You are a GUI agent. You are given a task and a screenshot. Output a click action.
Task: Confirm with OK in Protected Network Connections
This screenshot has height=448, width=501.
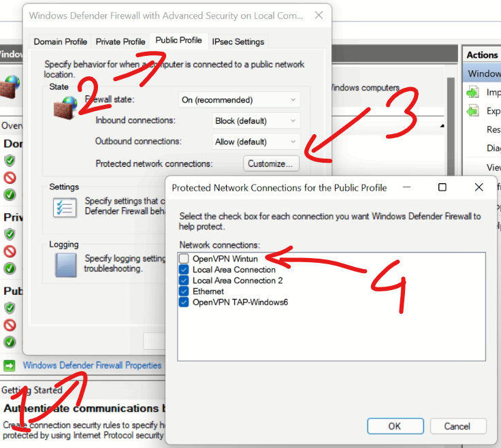pos(395,426)
